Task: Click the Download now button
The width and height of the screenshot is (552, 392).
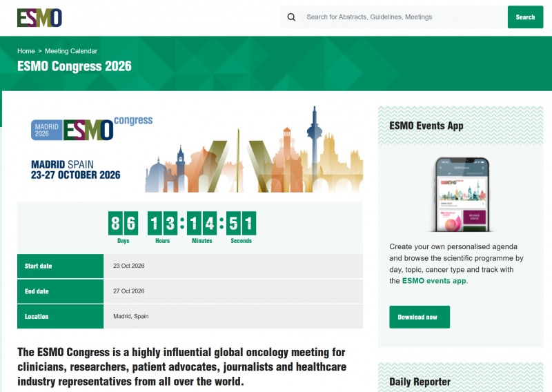Action: click(x=420, y=317)
